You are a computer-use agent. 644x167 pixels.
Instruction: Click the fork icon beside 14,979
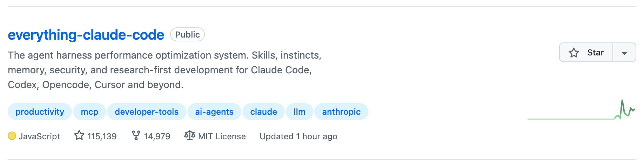click(136, 136)
